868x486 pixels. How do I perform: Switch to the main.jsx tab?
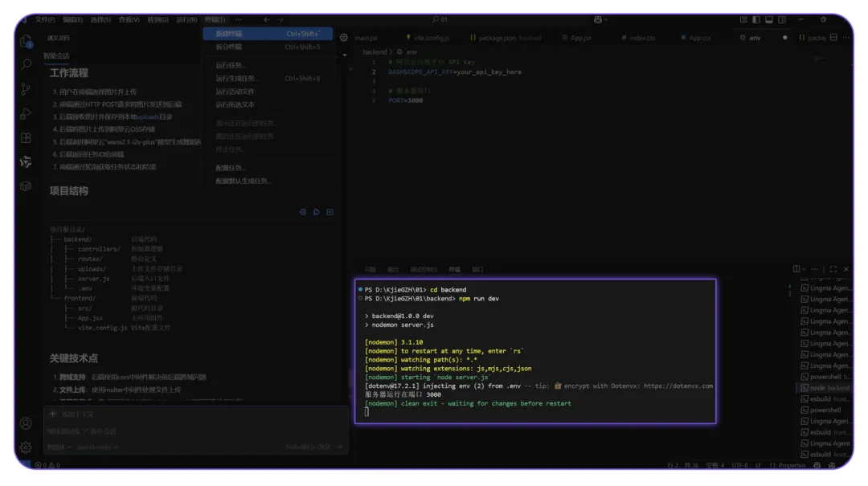[x=366, y=38]
